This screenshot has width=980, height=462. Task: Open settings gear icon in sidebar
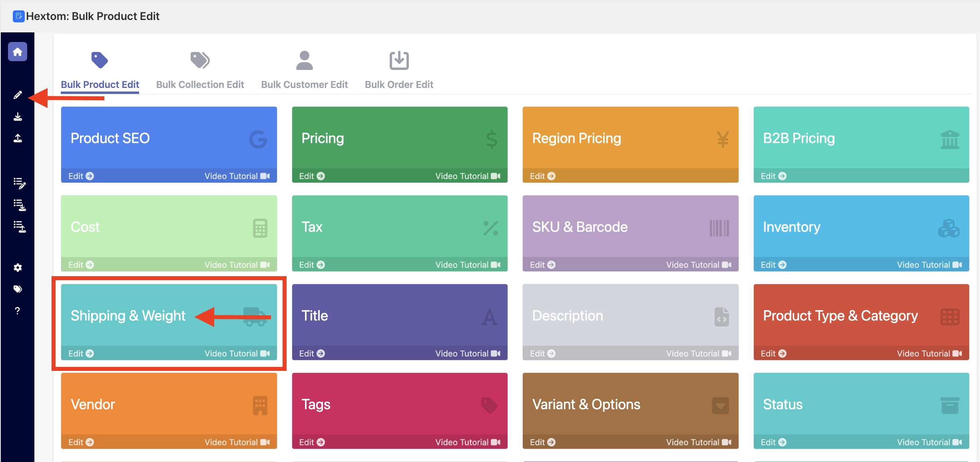[x=18, y=267]
